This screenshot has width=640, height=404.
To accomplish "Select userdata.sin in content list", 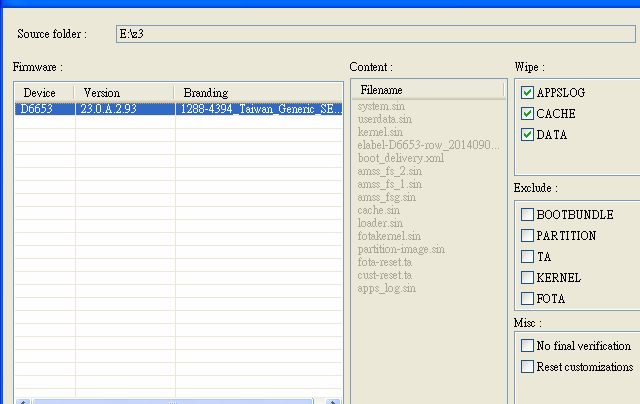I will [x=384, y=120].
